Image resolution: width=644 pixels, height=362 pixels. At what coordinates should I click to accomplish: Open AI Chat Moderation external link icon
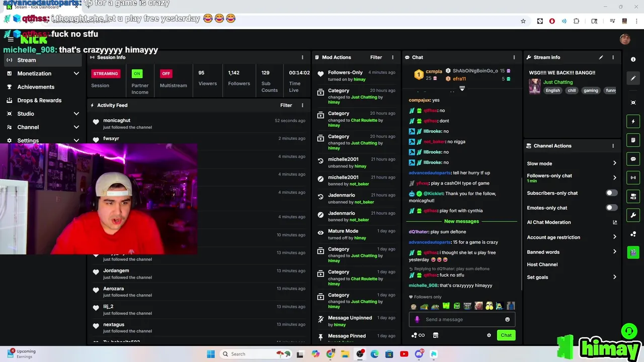point(615,222)
